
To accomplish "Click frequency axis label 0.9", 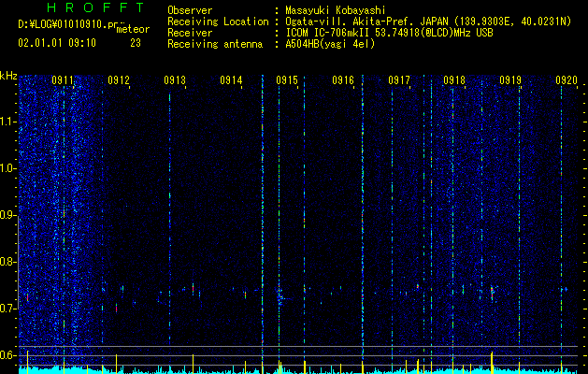I will pyautogui.click(x=8, y=215).
